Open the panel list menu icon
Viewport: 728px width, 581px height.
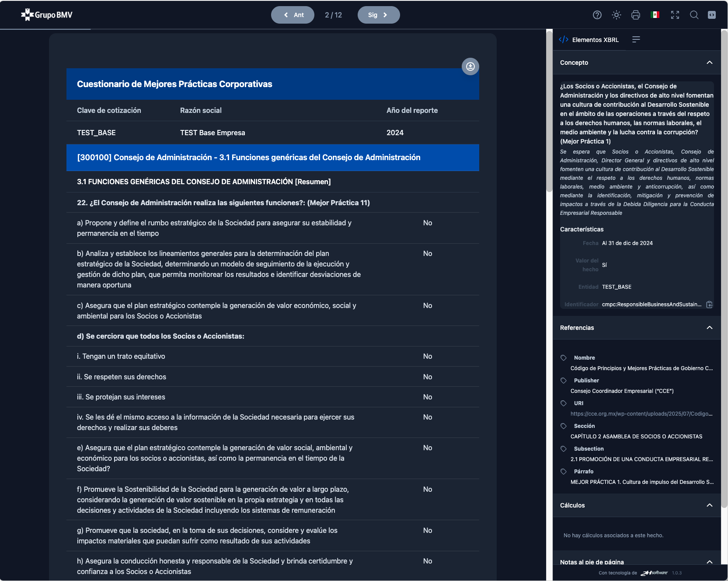(636, 40)
